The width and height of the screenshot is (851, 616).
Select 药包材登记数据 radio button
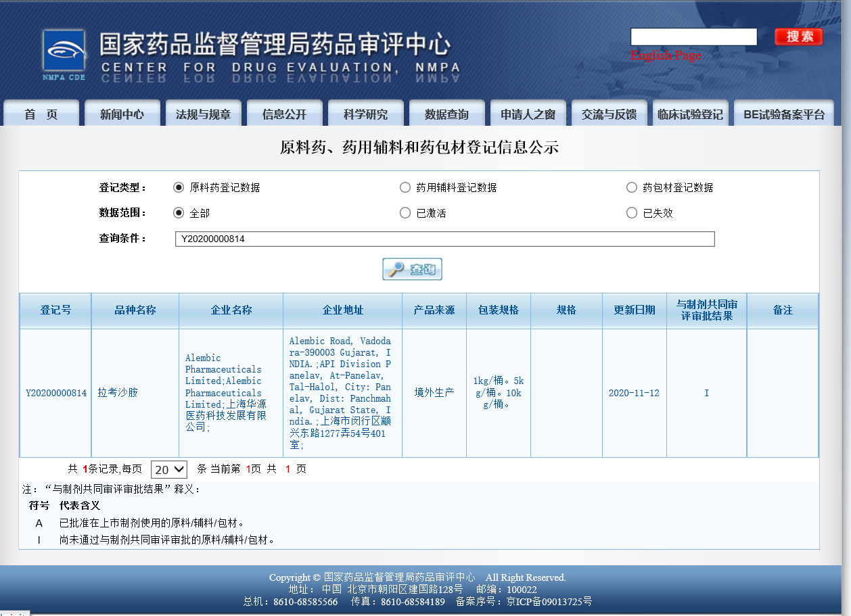pyautogui.click(x=631, y=187)
